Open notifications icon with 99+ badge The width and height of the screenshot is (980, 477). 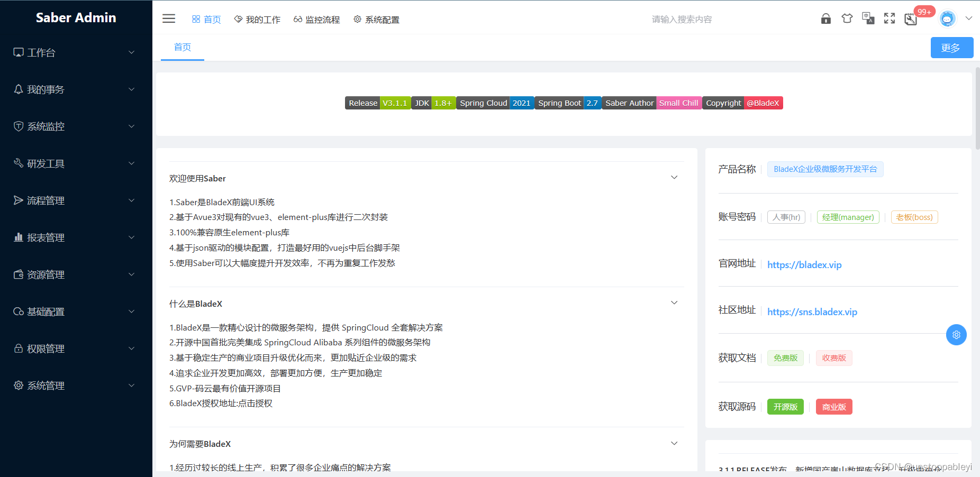pos(911,19)
